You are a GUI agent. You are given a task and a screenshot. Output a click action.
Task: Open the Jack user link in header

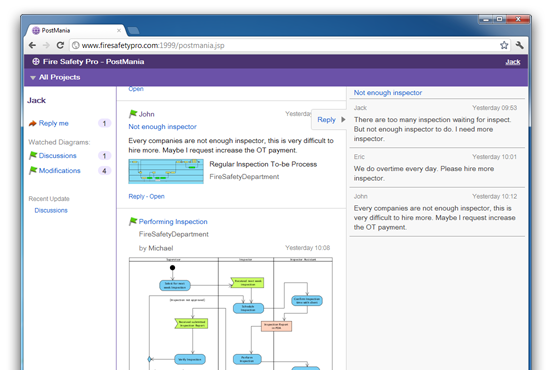click(x=513, y=62)
